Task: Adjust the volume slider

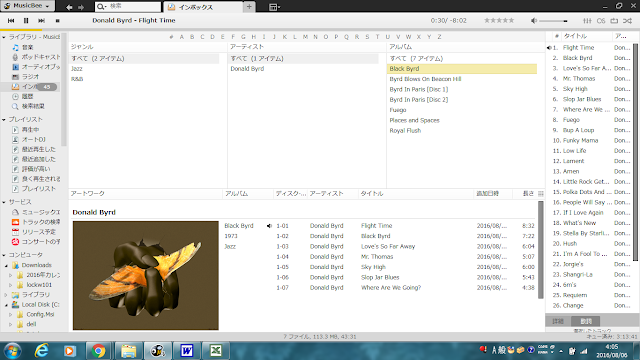Action: [x=553, y=21]
